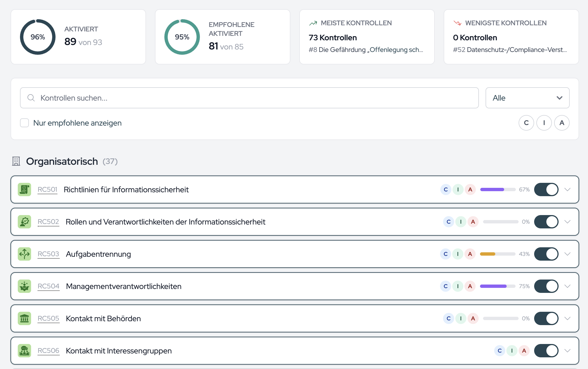
Task: Click the A badge on RC501 row
Action: point(470,190)
